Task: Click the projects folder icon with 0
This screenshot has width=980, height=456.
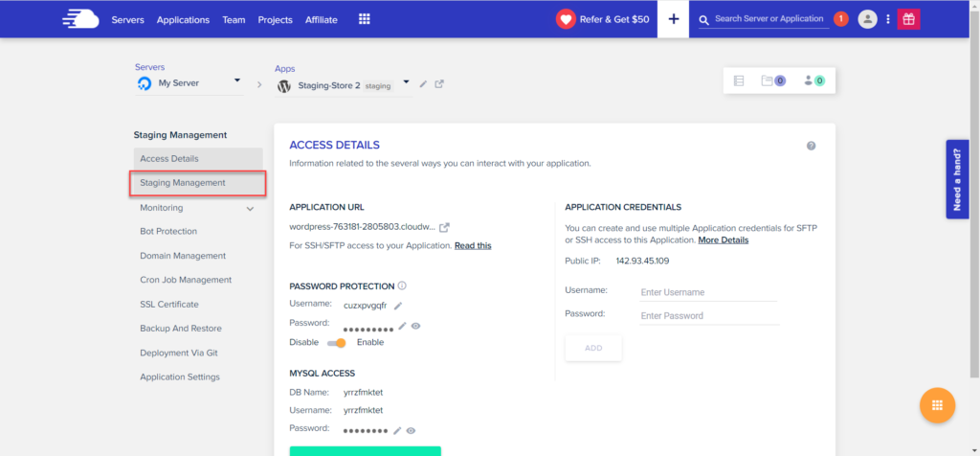Action: 773,80
